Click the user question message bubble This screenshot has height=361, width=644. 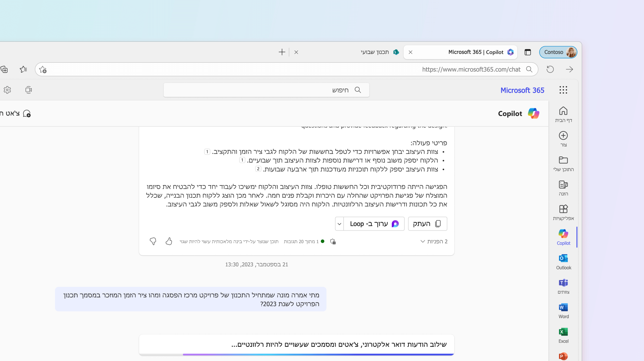coord(191,299)
